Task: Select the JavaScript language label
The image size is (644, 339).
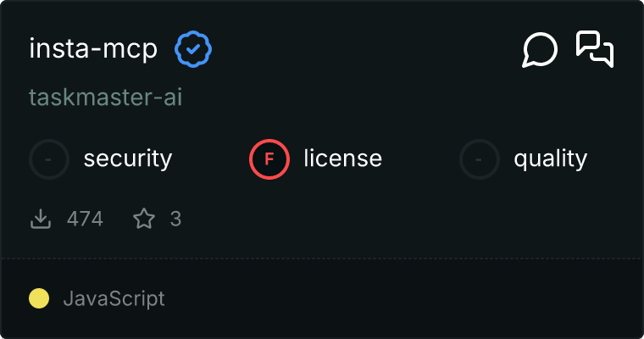Action: click(x=114, y=298)
